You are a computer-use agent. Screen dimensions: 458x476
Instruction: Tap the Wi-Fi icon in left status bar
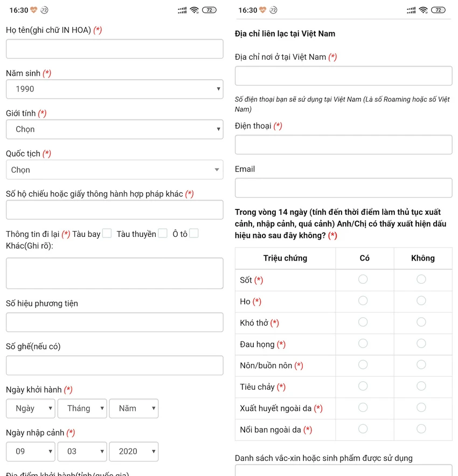(x=195, y=10)
